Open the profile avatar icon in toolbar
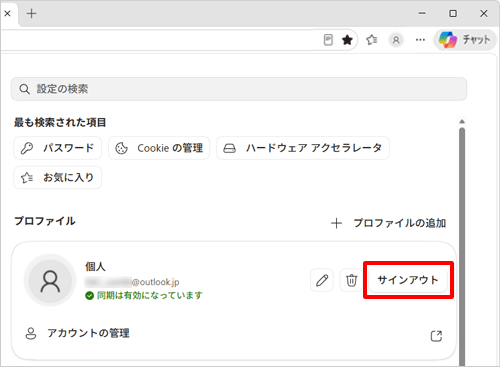The width and height of the screenshot is (500, 367). click(x=396, y=40)
